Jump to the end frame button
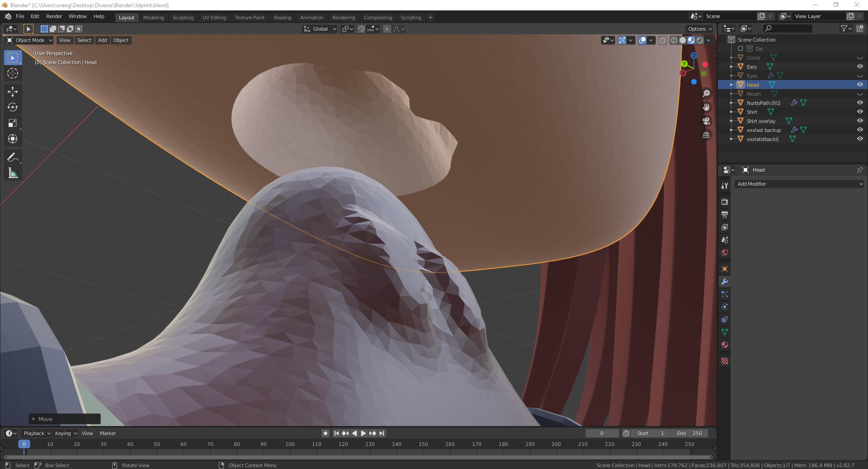868x469 pixels. click(382, 433)
